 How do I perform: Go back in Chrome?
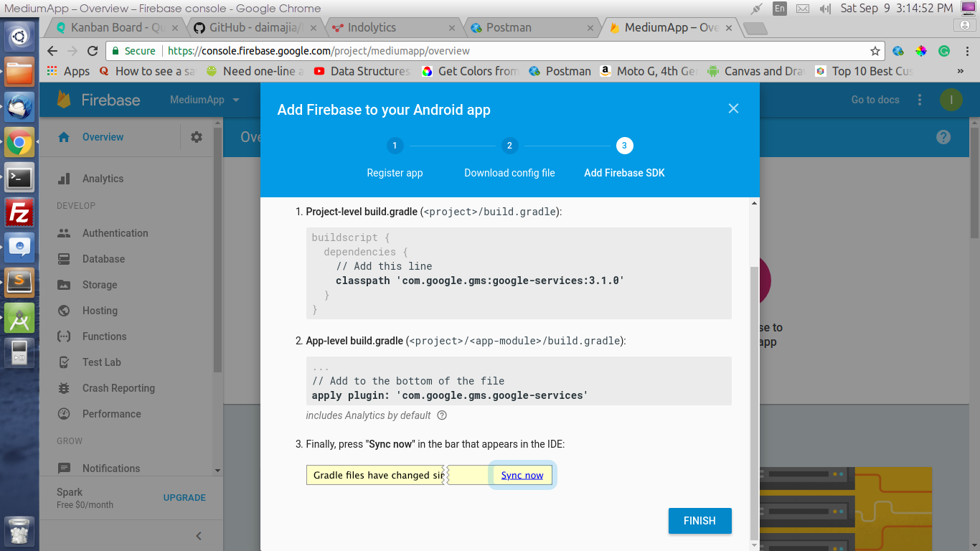(52, 51)
